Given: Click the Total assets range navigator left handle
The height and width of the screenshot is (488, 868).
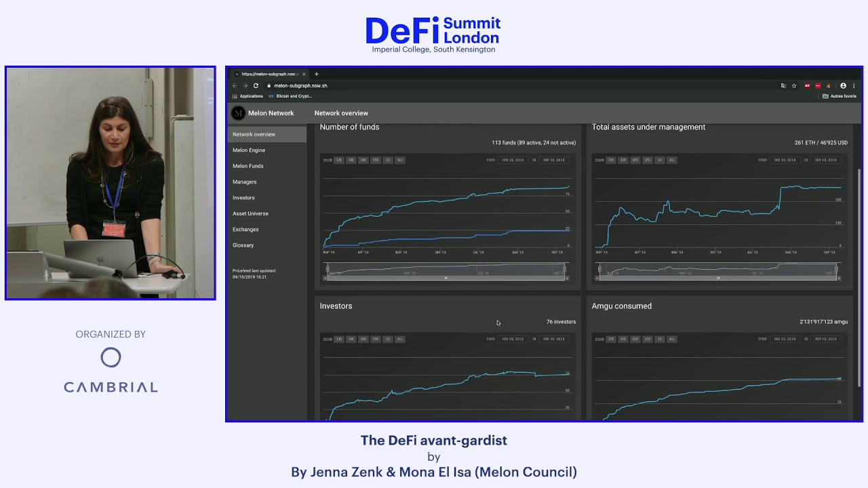Looking at the screenshot, I should coord(599,270).
